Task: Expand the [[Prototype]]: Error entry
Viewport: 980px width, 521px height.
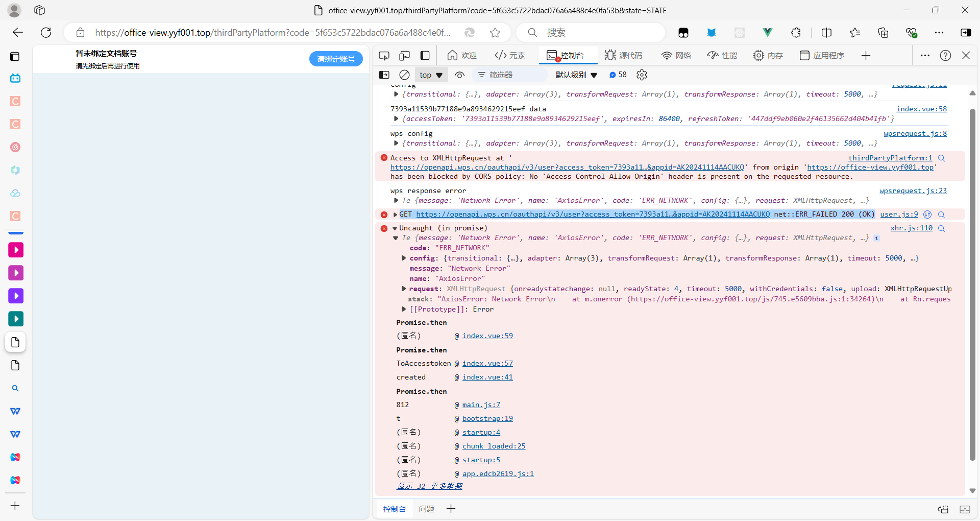Action: click(x=404, y=309)
